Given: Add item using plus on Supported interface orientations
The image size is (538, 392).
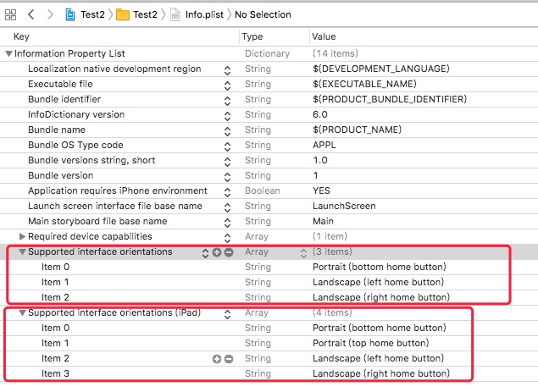Looking at the screenshot, I should click(217, 252).
